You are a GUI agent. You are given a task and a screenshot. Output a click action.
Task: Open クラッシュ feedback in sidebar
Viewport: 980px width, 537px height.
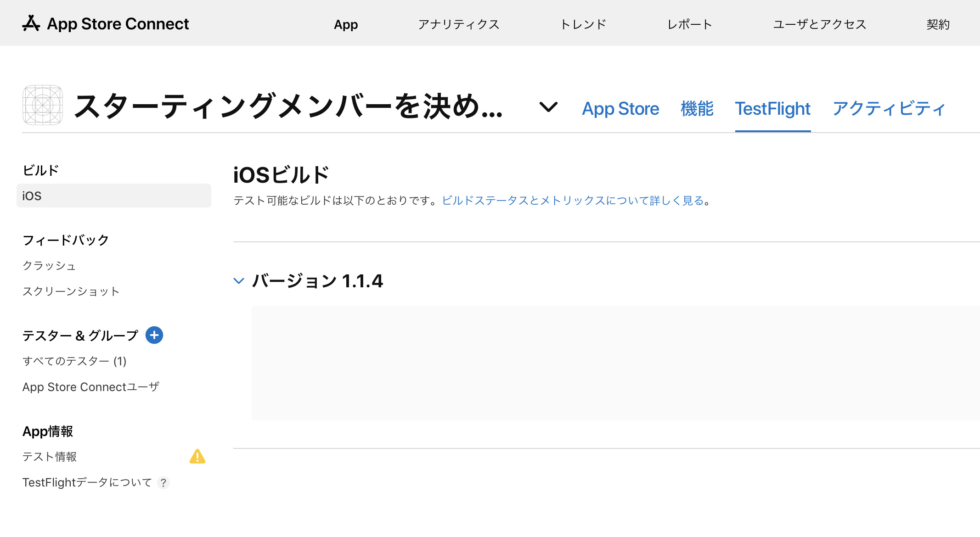click(49, 266)
